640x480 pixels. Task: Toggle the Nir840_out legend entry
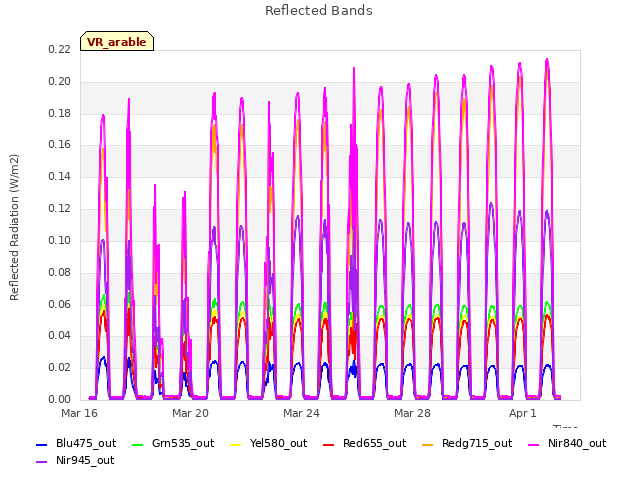[x=567, y=444]
